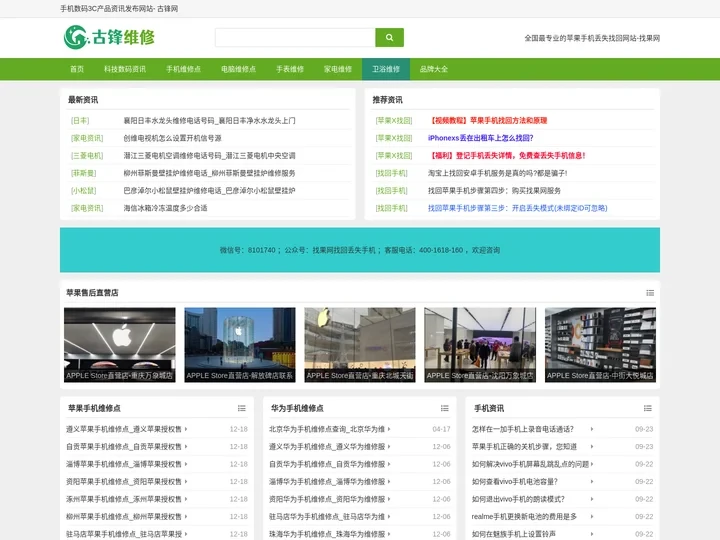The image size is (720, 540).
Task: Open thumbnail APPLE Store直营店-中街大悦城店
Action: (x=600, y=345)
